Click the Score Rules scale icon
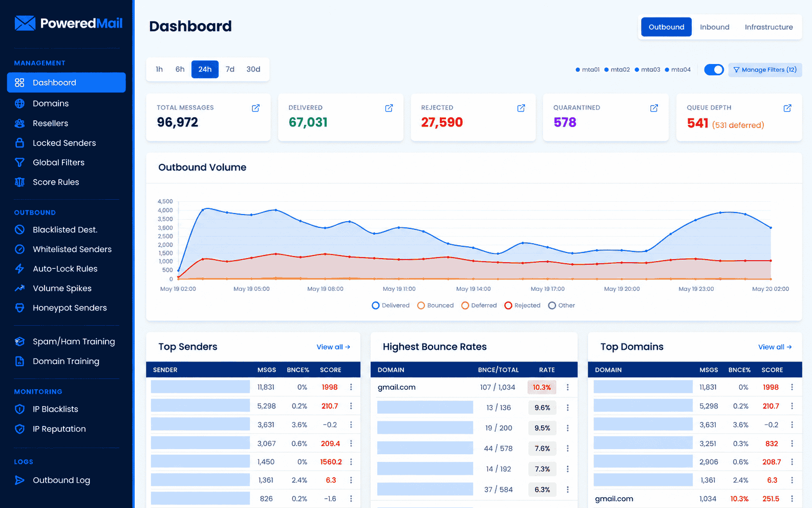The width and height of the screenshot is (812, 508). coord(19,182)
